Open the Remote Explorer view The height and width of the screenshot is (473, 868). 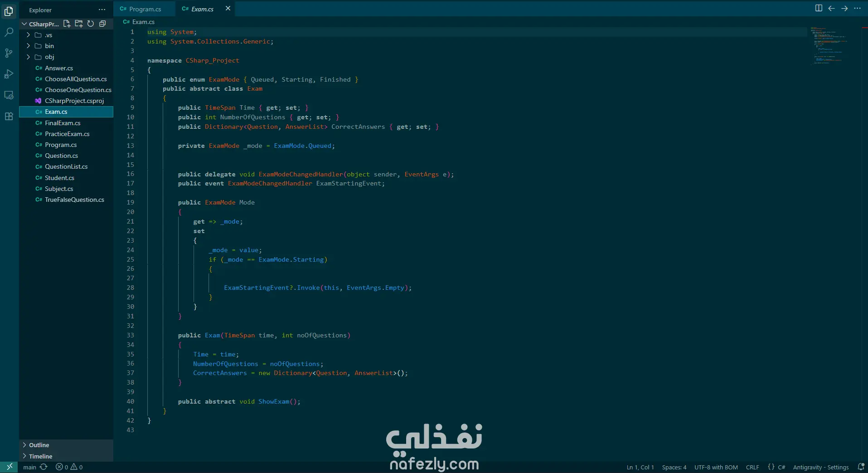pyautogui.click(x=9, y=95)
